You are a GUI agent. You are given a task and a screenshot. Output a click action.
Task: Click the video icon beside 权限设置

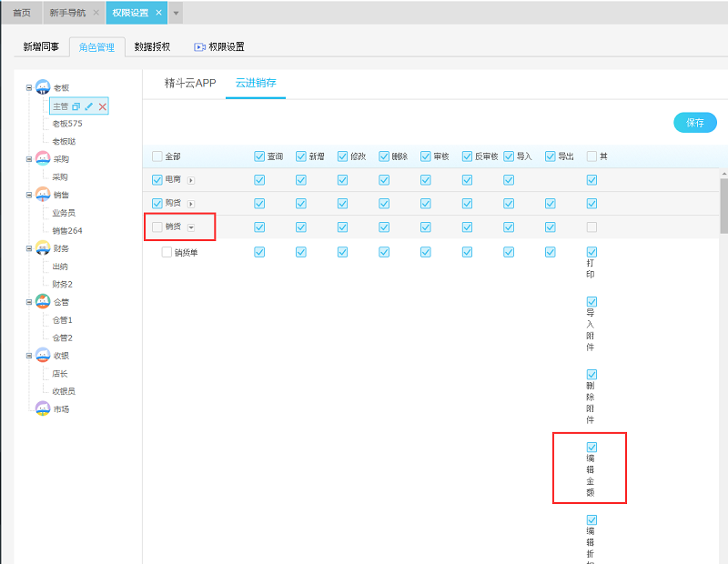pyautogui.click(x=199, y=47)
